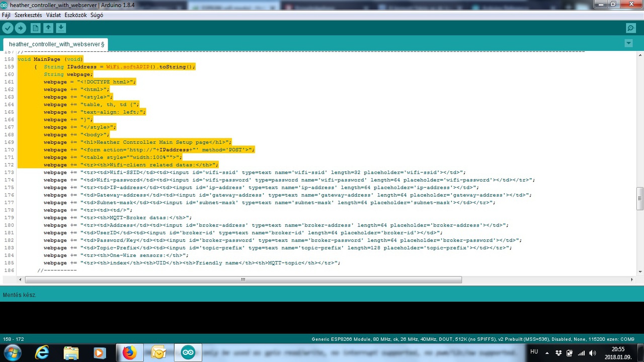Click the Wifi-password input code line

point(289,180)
